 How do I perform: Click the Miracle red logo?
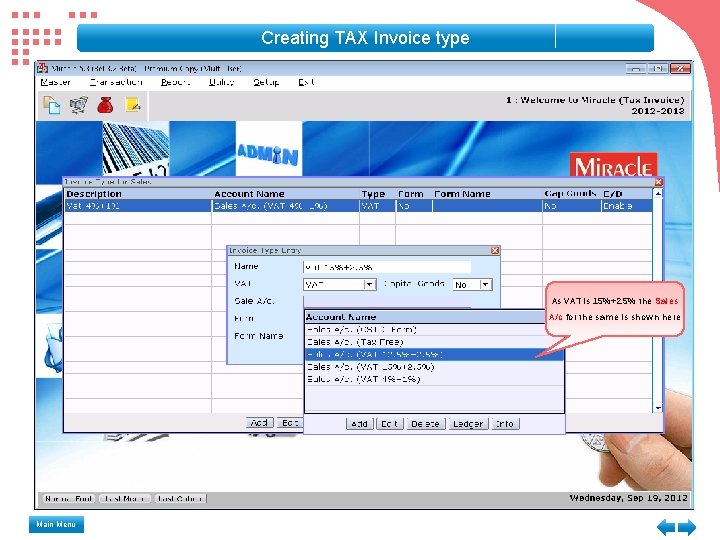[x=613, y=164]
